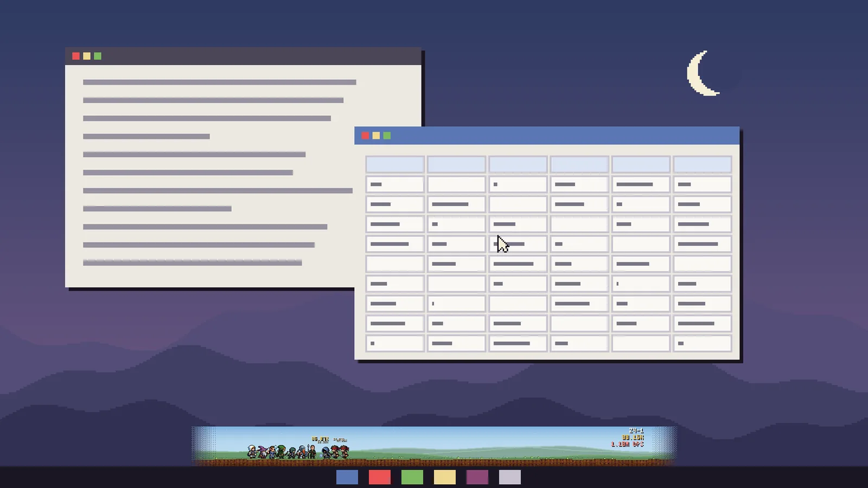Click the '24-1' stage label in game strip

click(636, 431)
